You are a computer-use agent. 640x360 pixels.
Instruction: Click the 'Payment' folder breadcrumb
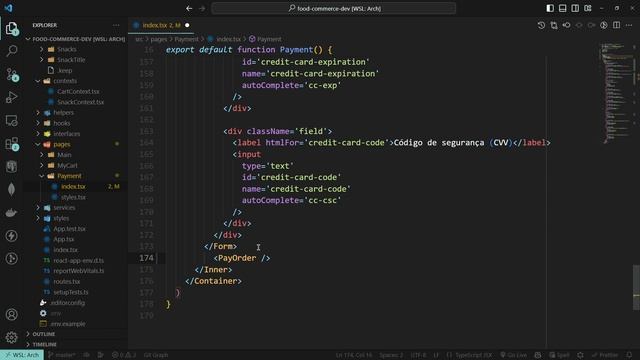(x=186, y=39)
